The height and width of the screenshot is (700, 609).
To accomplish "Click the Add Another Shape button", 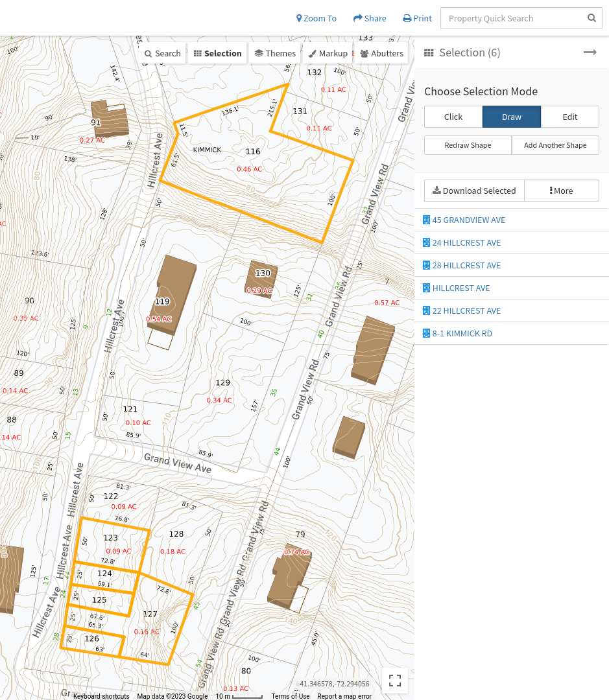I will pyautogui.click(x=555, y=145).
